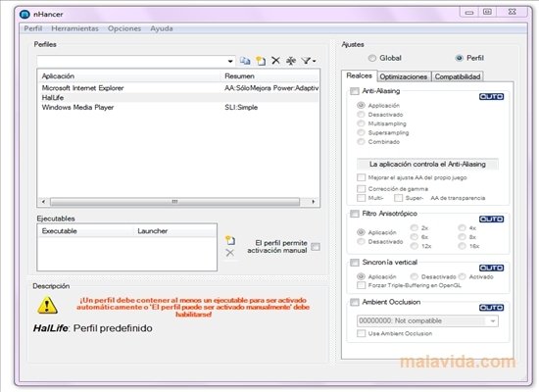Select Multisampling anti-aliasing radio
Image resolution: width=539 pixels, height=392 pixels.
pos(361,123)
